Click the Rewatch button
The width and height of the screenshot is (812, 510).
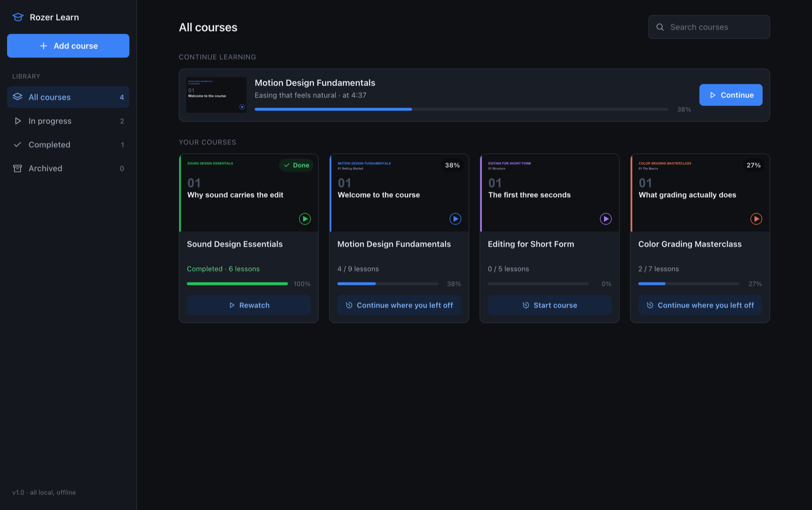click(249, 305)
